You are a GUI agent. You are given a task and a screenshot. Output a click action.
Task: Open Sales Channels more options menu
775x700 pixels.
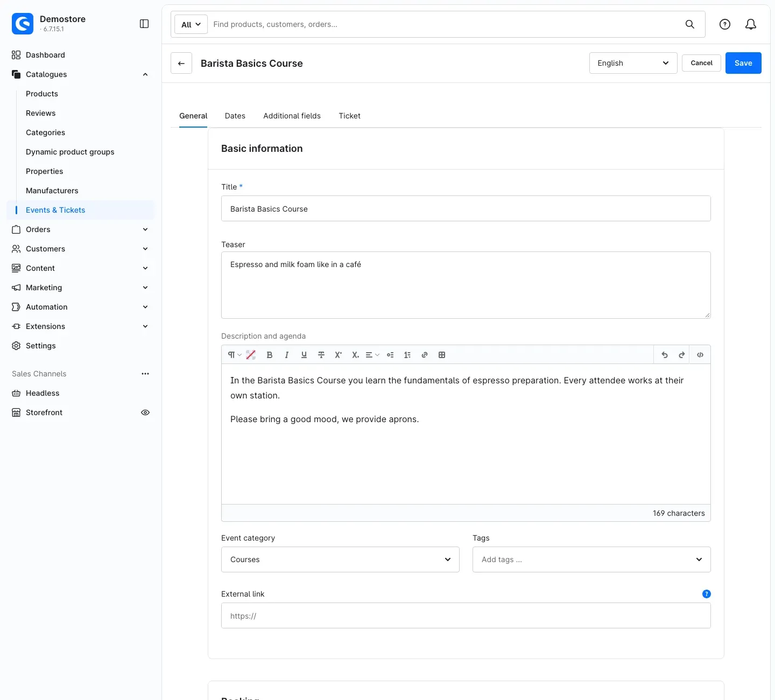[x=145, y=374]
